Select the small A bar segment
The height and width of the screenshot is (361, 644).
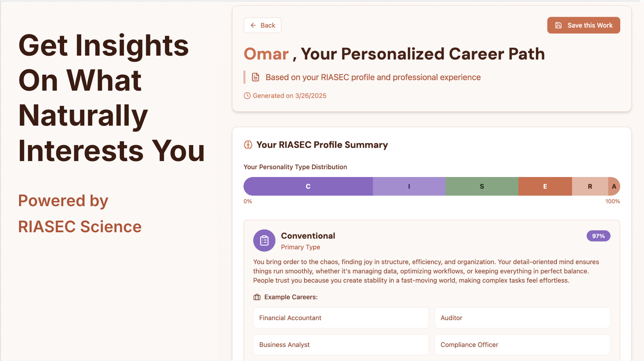tap(614, 186)
